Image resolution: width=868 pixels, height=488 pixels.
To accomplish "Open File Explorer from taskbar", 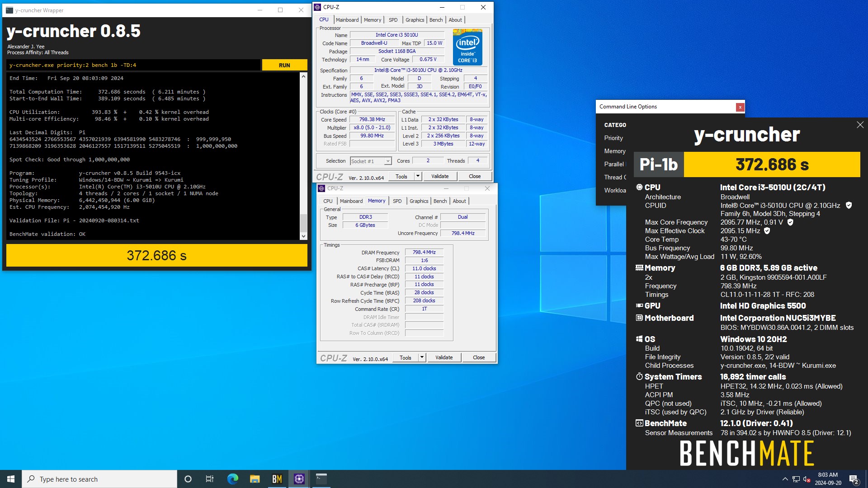I will (255, 479).
